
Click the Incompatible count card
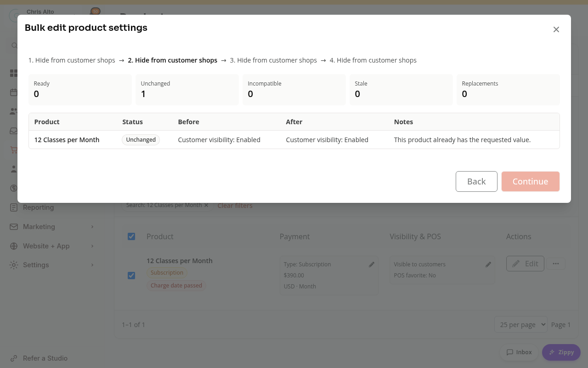[294, 90]
